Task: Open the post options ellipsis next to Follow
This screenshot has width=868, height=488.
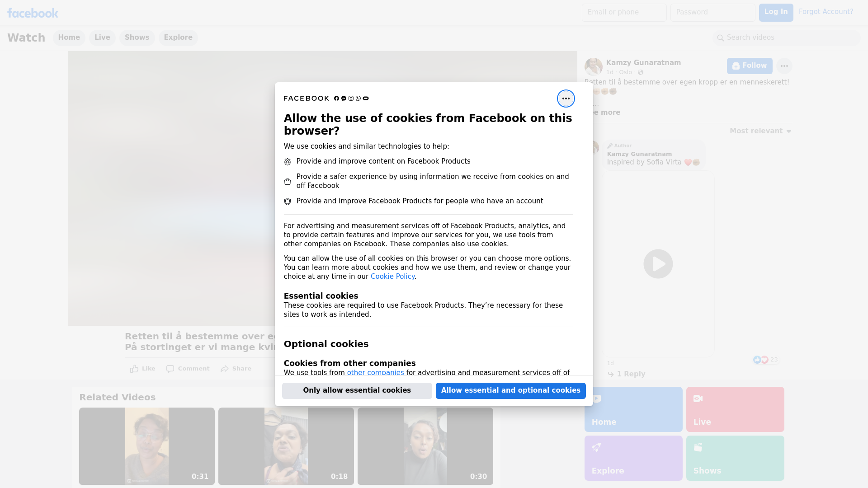Action: [x=784, y=66]
